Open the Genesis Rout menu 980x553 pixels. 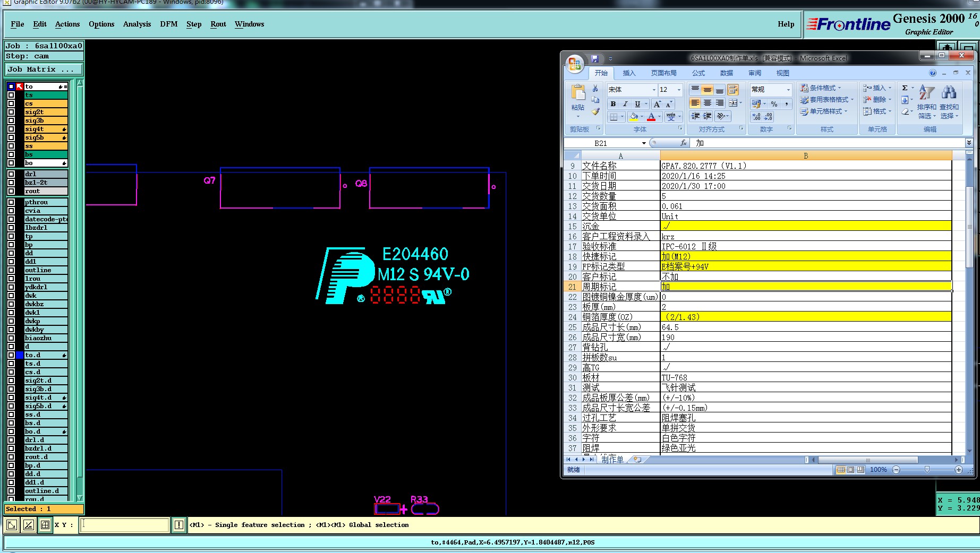coord(218,24)
